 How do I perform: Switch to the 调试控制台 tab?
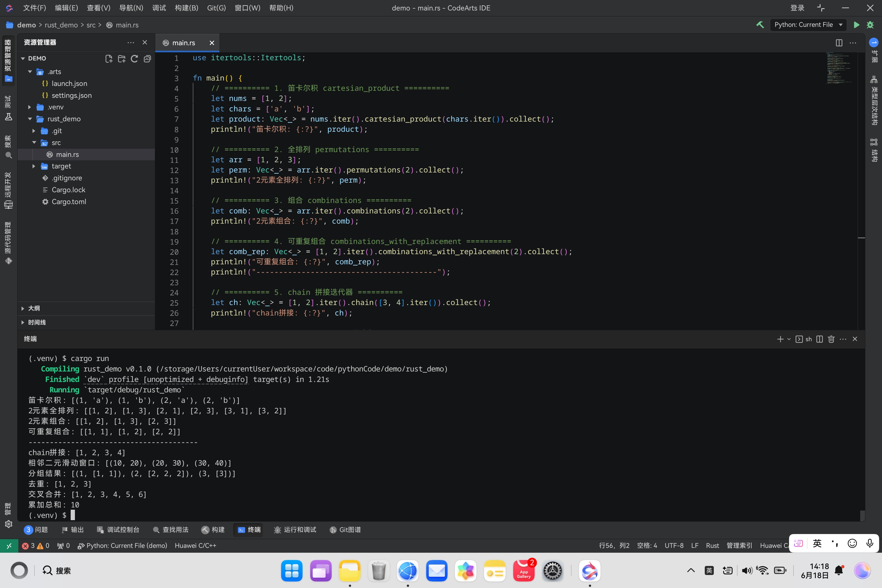pyautogui.click(x=118, y=529)
